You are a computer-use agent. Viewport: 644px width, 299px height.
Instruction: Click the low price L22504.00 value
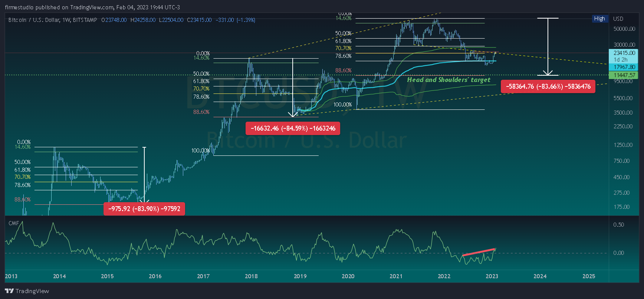click(x=171, y=20)
